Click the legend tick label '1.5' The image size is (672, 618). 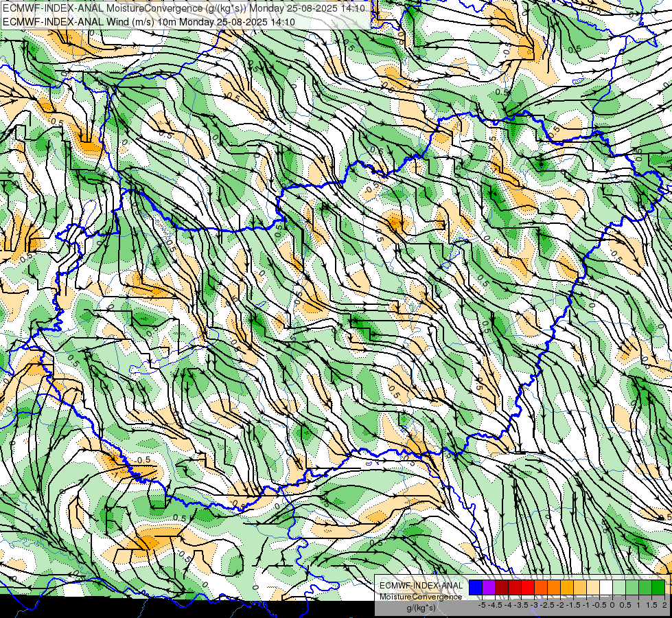(651, 605)
